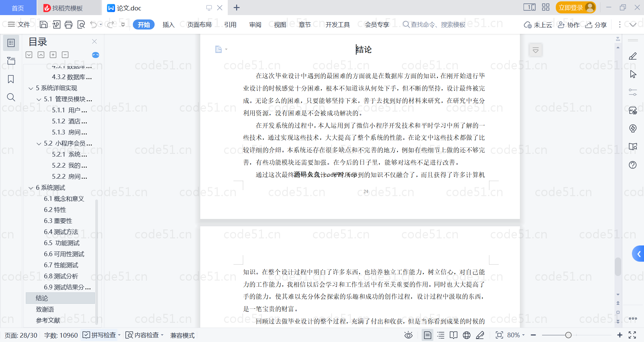This screenshot has height=342, width=644.
Task: Open the 引用 ribbon tab
Action: [x=230, y=24]
